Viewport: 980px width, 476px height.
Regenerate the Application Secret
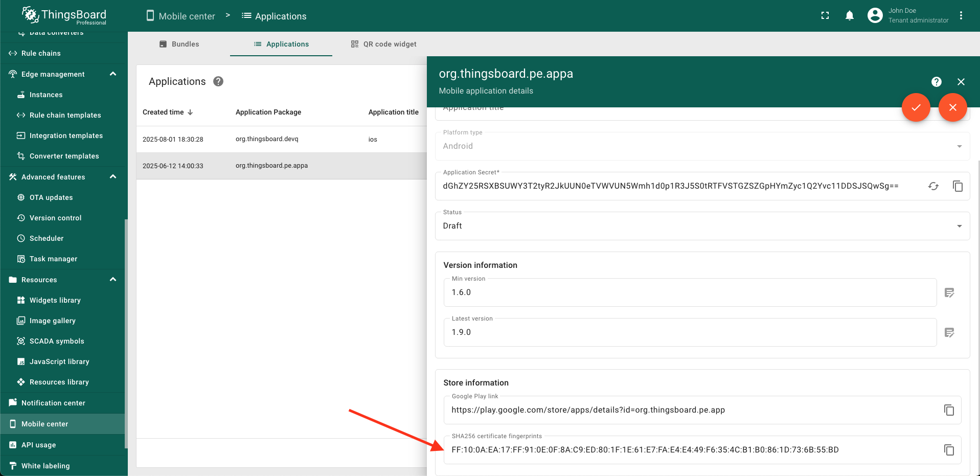pos(933,186)
